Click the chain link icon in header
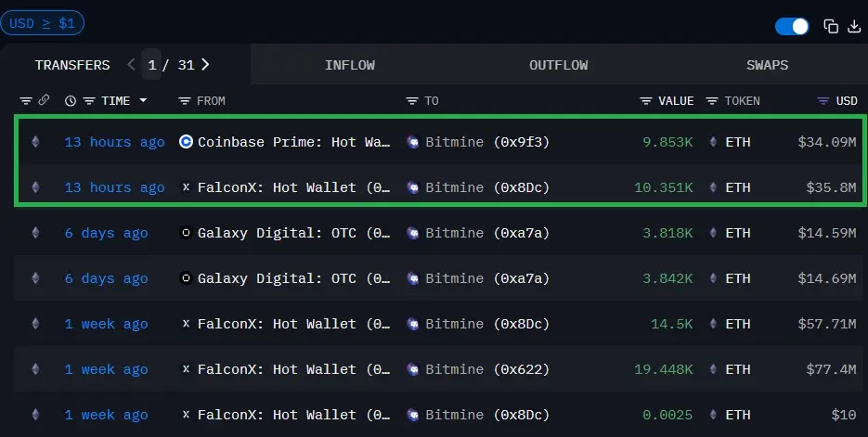The height and width of the screenshot is (437, 868). (44, 100)
